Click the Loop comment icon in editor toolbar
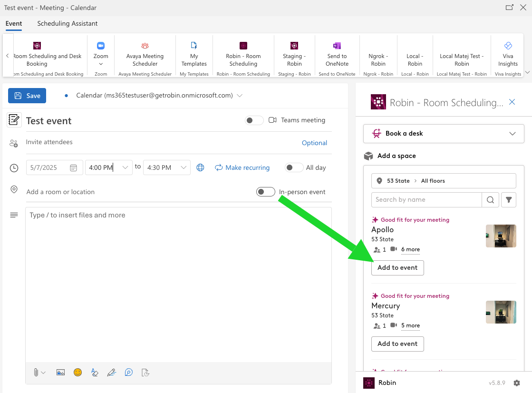The width and height of the screenshot is (532, 393). (x=128, y=373)
